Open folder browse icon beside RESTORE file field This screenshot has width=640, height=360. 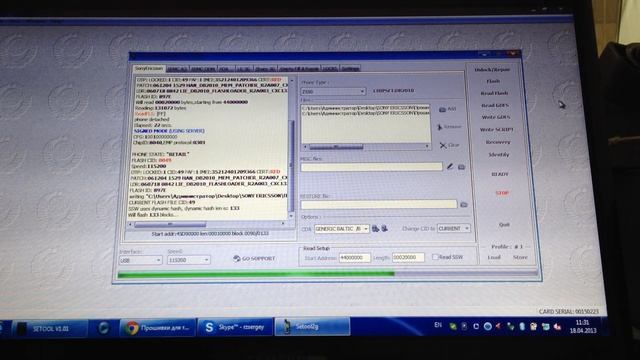pos(464,204)
